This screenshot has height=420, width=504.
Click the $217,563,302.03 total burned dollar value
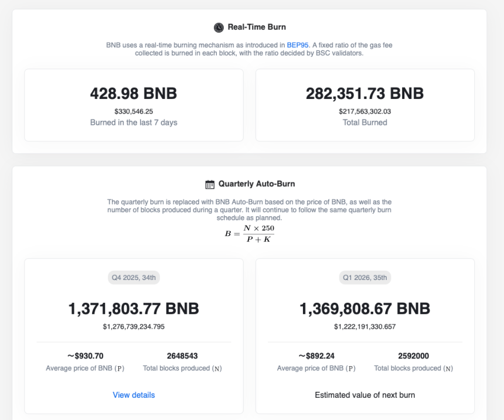[365, 111]
